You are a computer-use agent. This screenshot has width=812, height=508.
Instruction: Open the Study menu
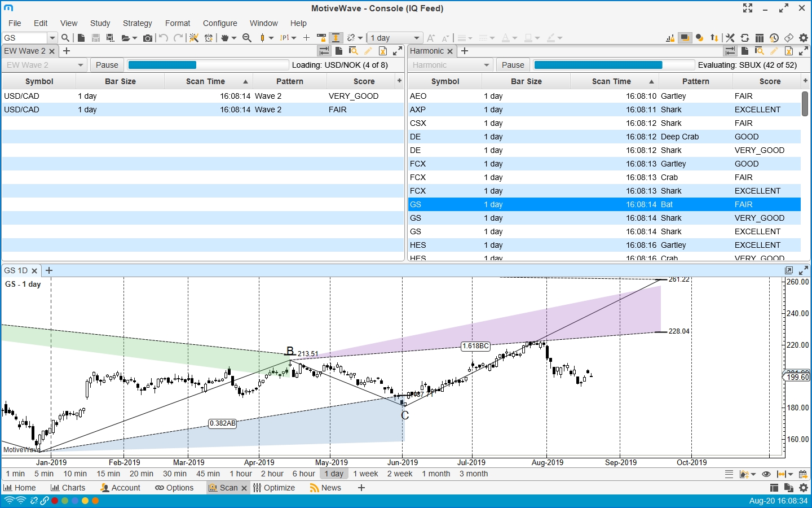click(x=100, y=23)
